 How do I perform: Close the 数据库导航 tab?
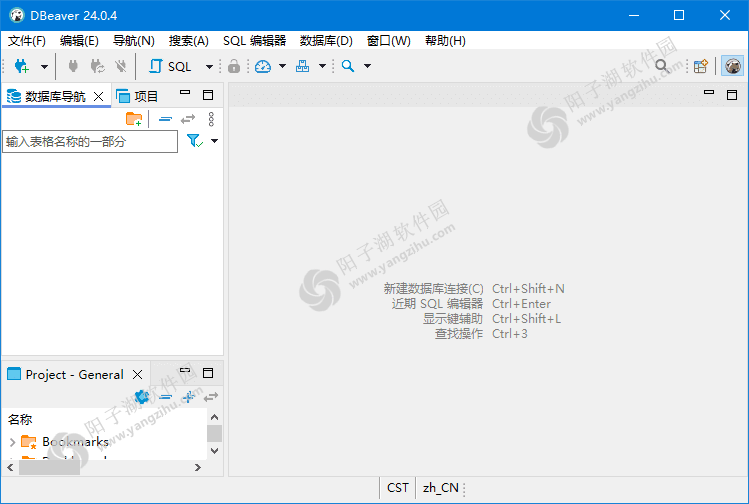coord(99,97)
